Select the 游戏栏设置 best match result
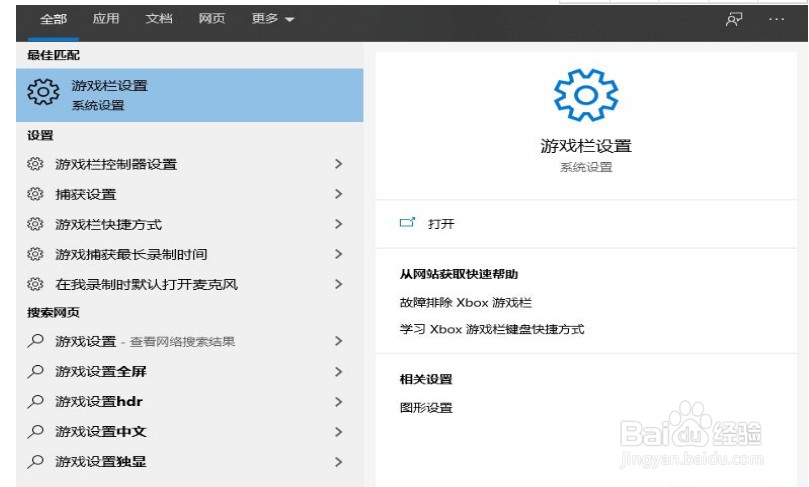 click(189, 95)
